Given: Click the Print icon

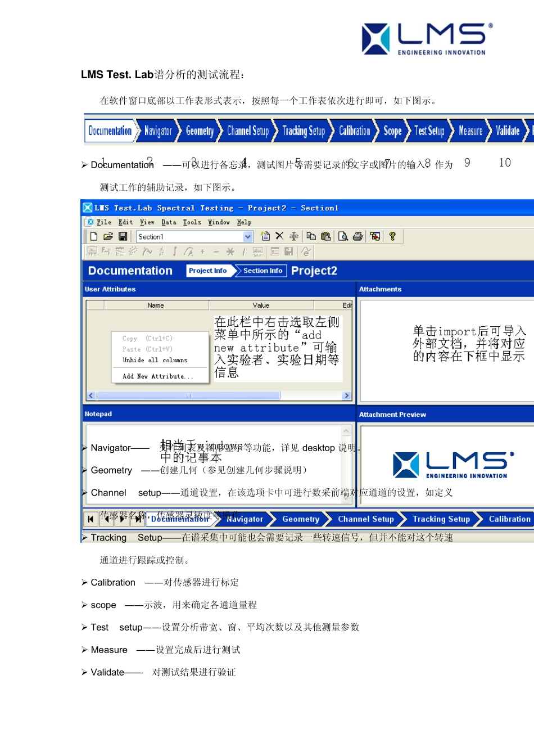Looking at the screenshot, I should point(357,236).
